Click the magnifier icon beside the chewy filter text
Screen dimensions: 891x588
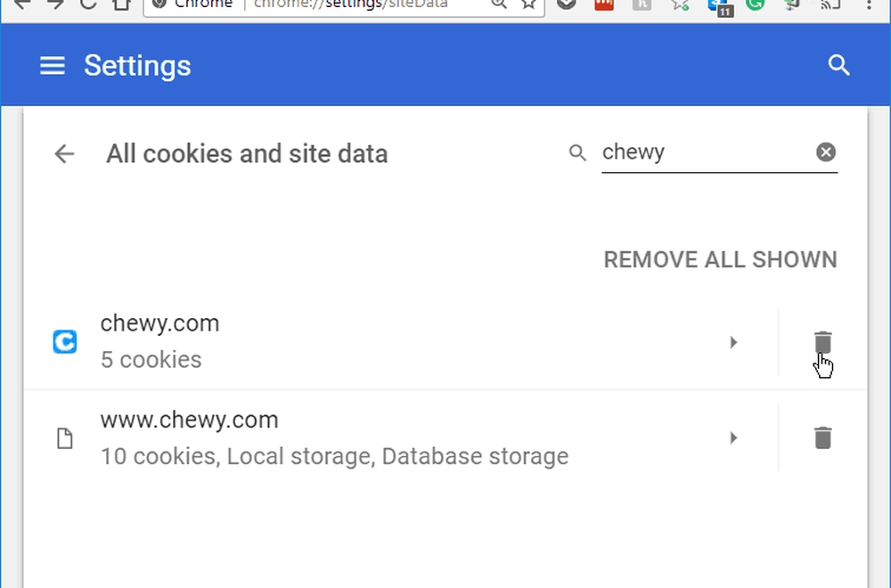[x=576, y=152]
